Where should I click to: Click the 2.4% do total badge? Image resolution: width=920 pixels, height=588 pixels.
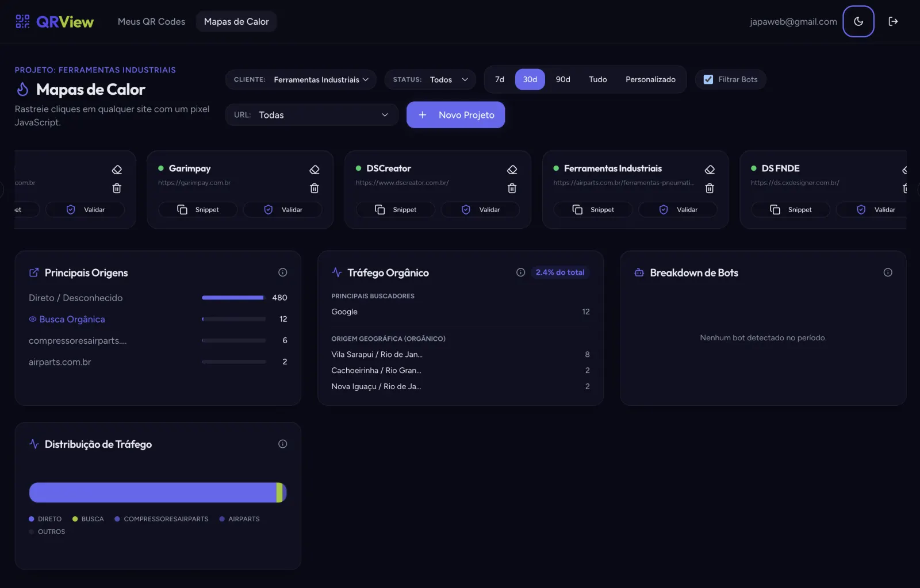(560, 272)
